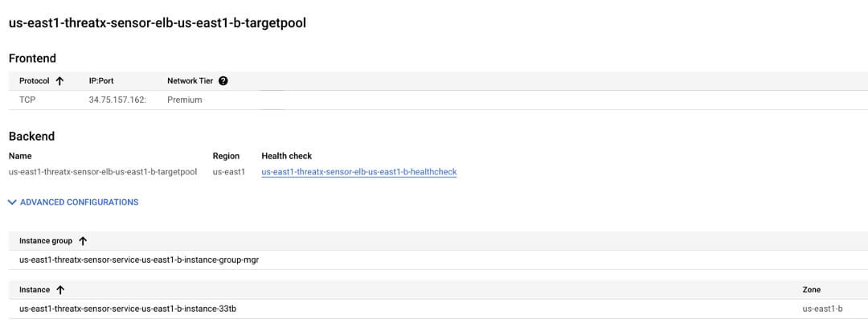Viewport: 868px width, 331px height.
Task: Click the Instance group sort arrow
Action: (x=83, y=241)
